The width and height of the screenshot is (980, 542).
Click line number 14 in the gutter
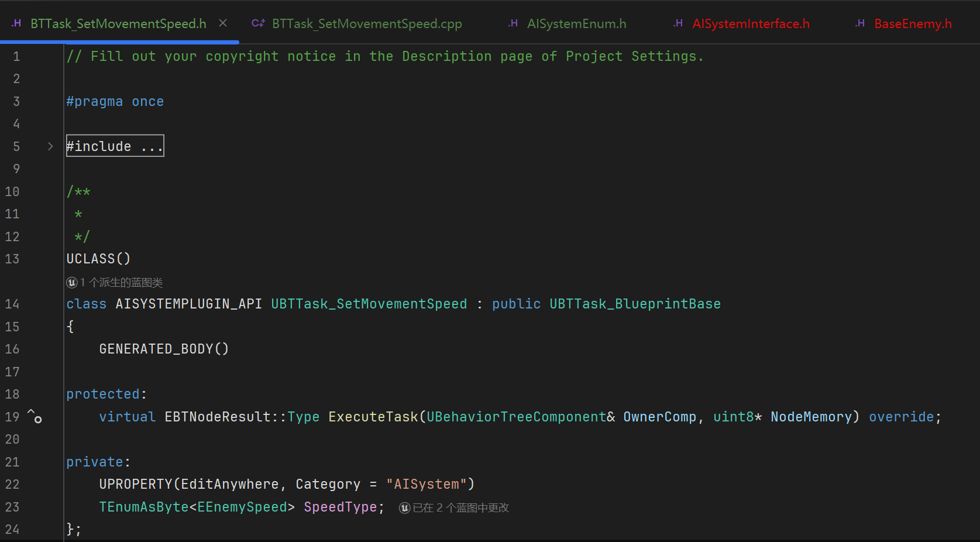[12, 304]
